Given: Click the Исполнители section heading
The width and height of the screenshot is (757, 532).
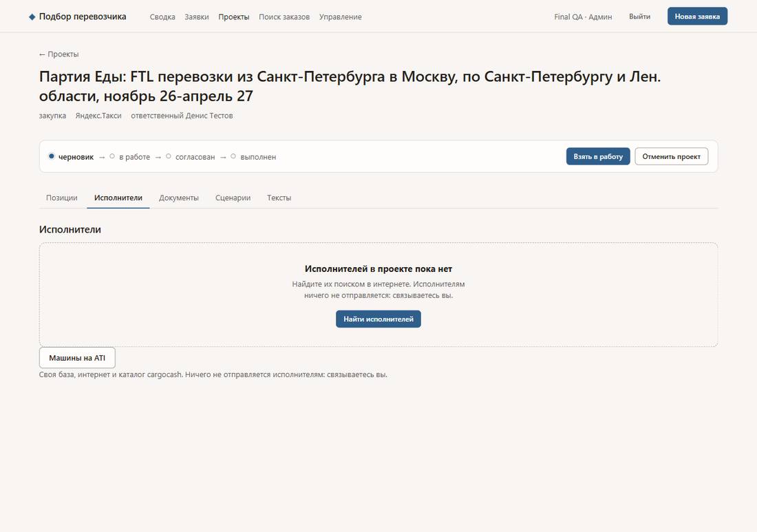Looking at the screenshot, I should (x=70, y=230).
